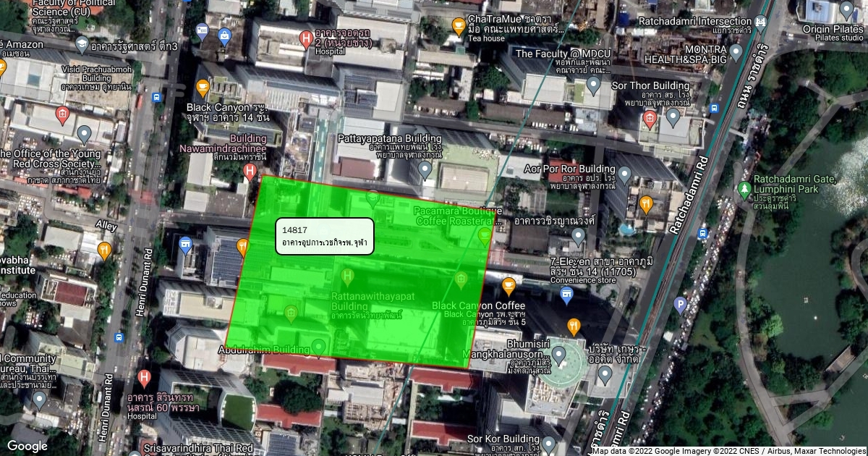868x456 pixels.
Task: Click the blue parking icon near Ratchadamri Rd
Action: tap(679, 305)
